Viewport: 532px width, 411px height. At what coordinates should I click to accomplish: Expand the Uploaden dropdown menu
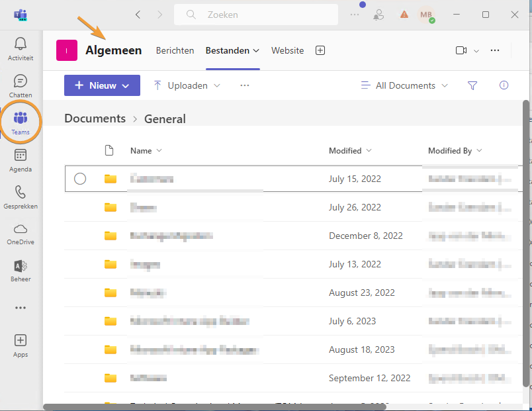coord(187,85)
